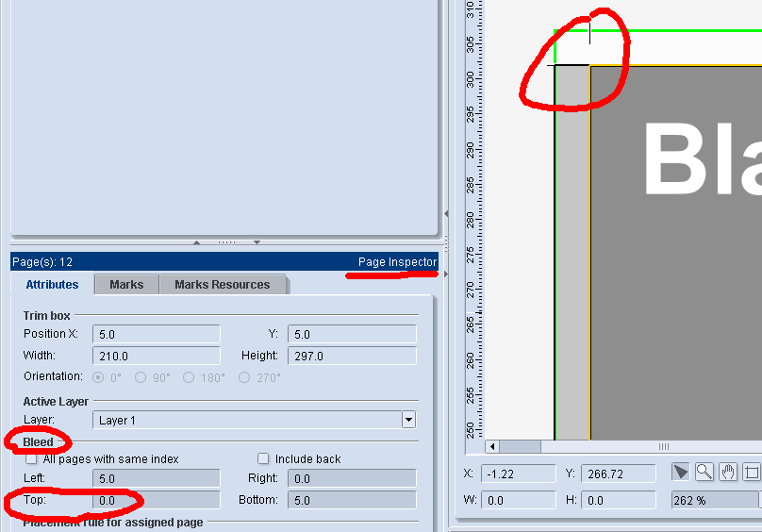This screenshot has width=762, height=532.
Task: Select the 0° orientation radio button
Action: pos(98,377)
